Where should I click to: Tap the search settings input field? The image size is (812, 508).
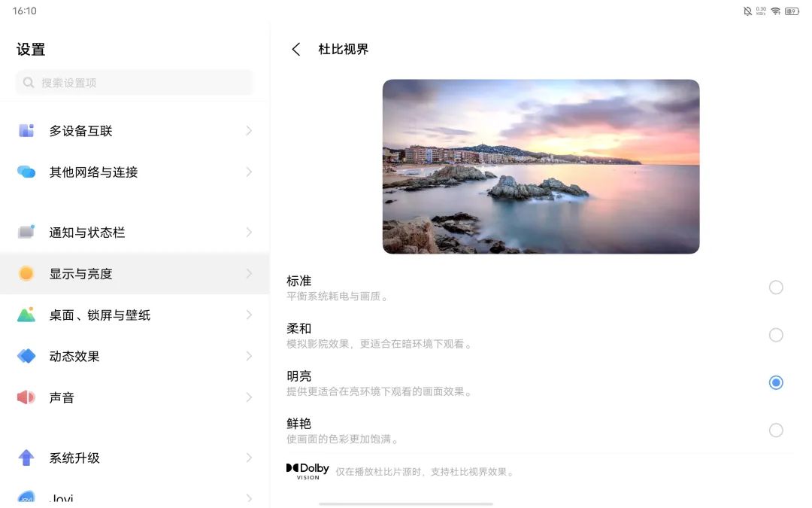133,82
